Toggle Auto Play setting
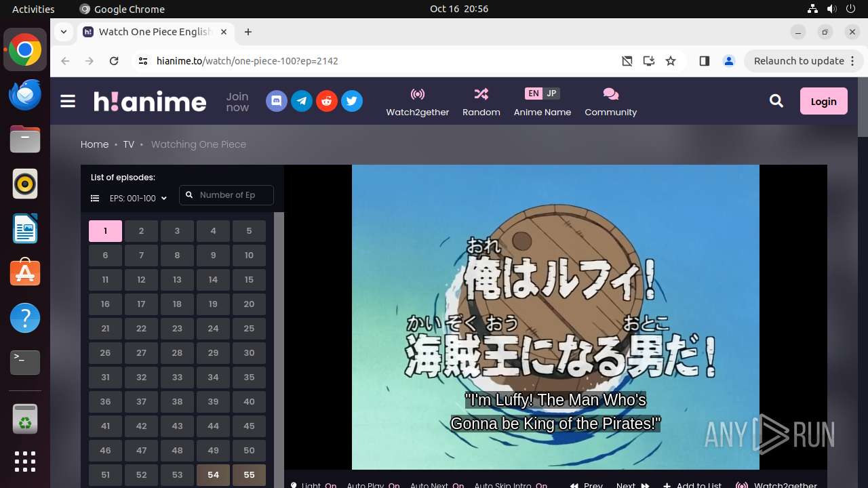 (373, 485)
